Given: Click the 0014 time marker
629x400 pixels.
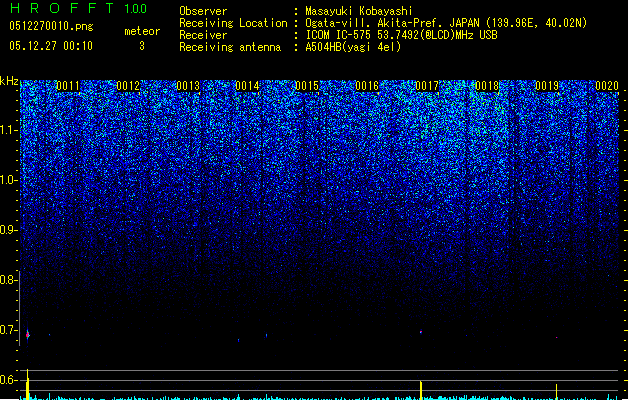Looking at the screenshot, I should point(248,86).
